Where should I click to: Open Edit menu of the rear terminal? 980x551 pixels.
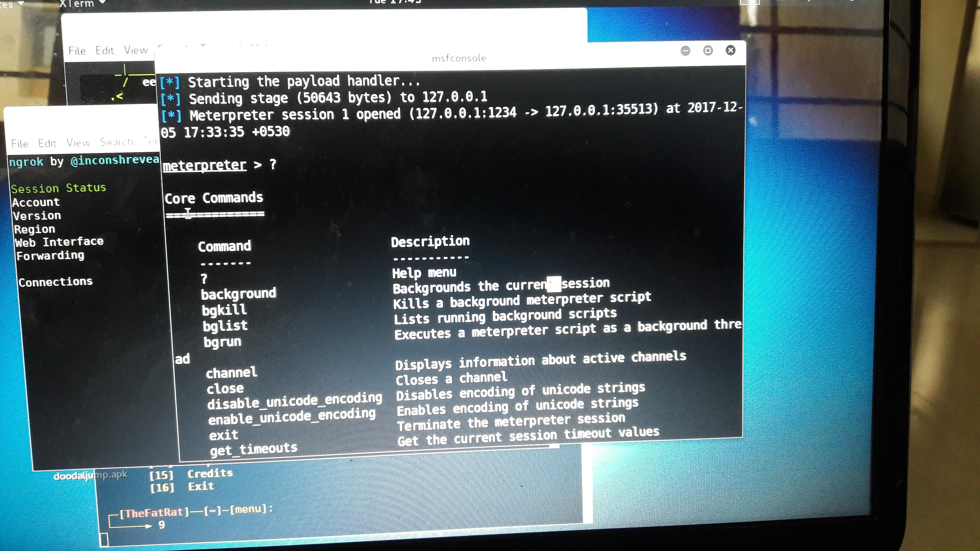point(105,51)
